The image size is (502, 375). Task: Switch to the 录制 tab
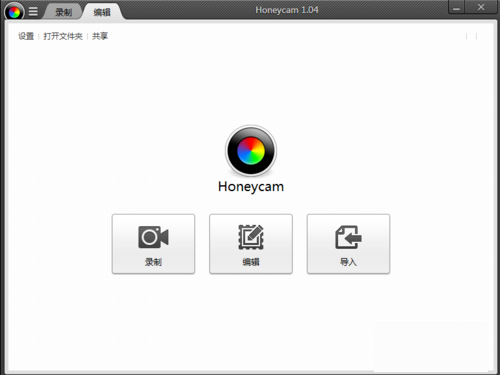click(64, 12)
